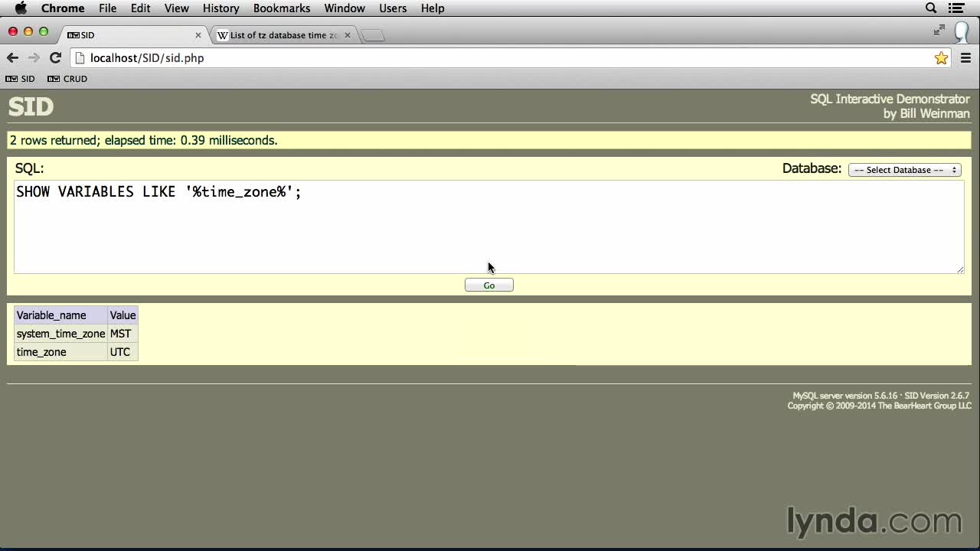Click the Go button
The height and width of the screenshot is (551, 980).
pyautogui.click(x=489, y=285)
